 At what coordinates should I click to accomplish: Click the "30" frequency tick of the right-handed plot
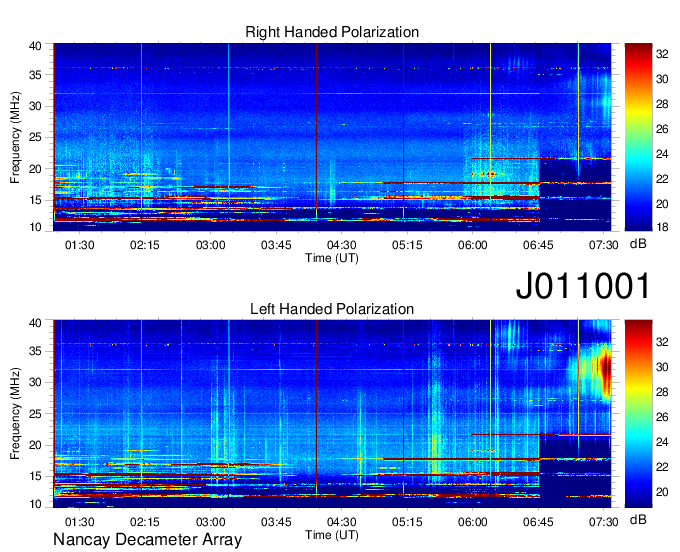pyautogui.click(x=36, y=106)
